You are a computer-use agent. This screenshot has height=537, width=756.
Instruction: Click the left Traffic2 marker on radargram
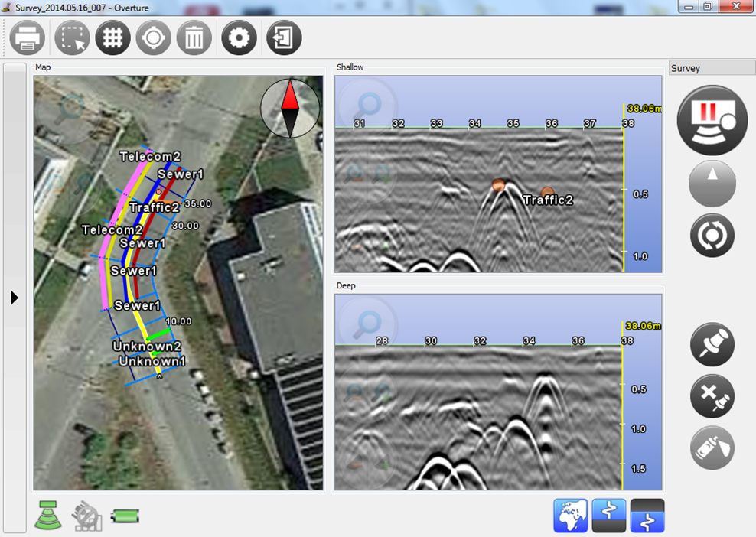click(x=499, y=184)
